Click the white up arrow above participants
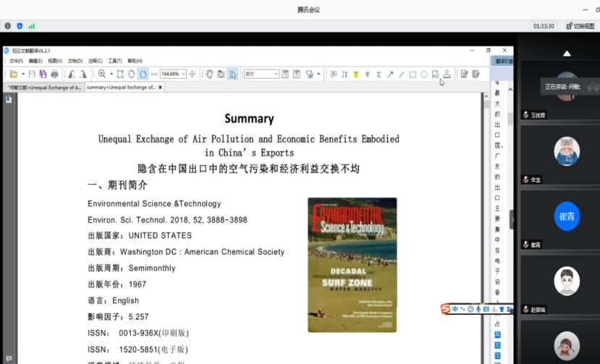 [x=567, y=54]
